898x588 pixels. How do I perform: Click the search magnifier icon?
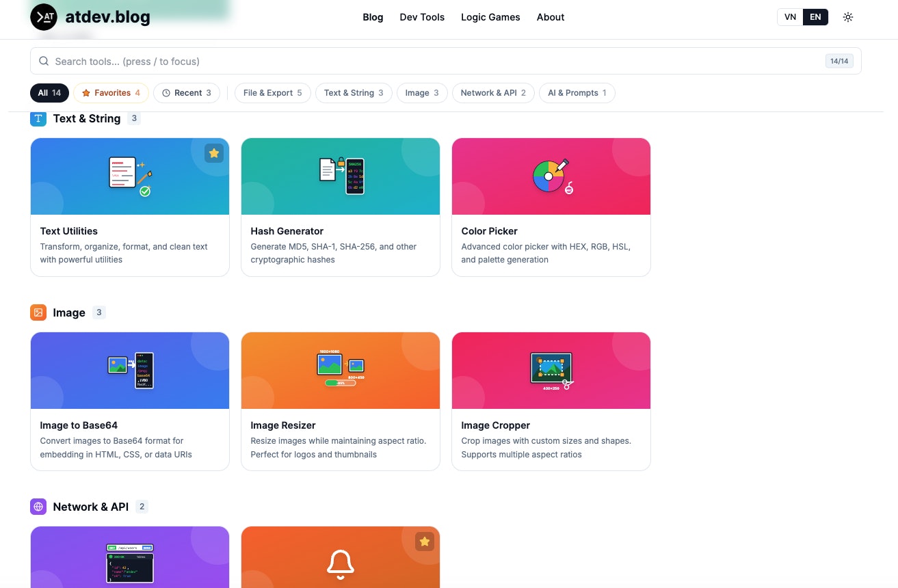44,61
